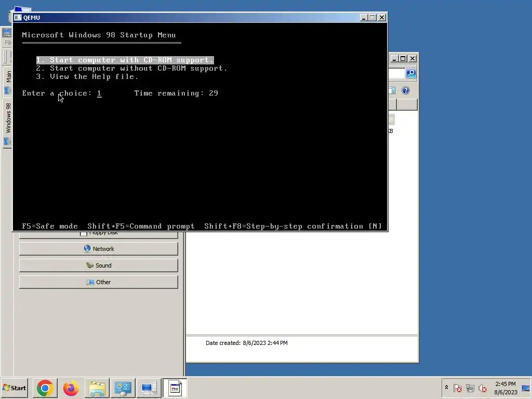532x399 pixels.
Task: Maximize the Explorer window behind QEMU
Action: click(403, 59)
